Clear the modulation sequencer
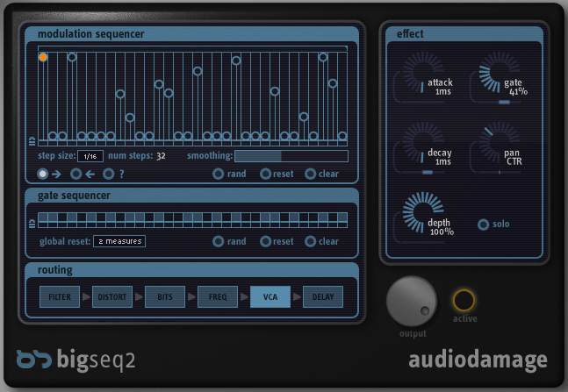Screen dimensions: 568x392 [310, 175]
